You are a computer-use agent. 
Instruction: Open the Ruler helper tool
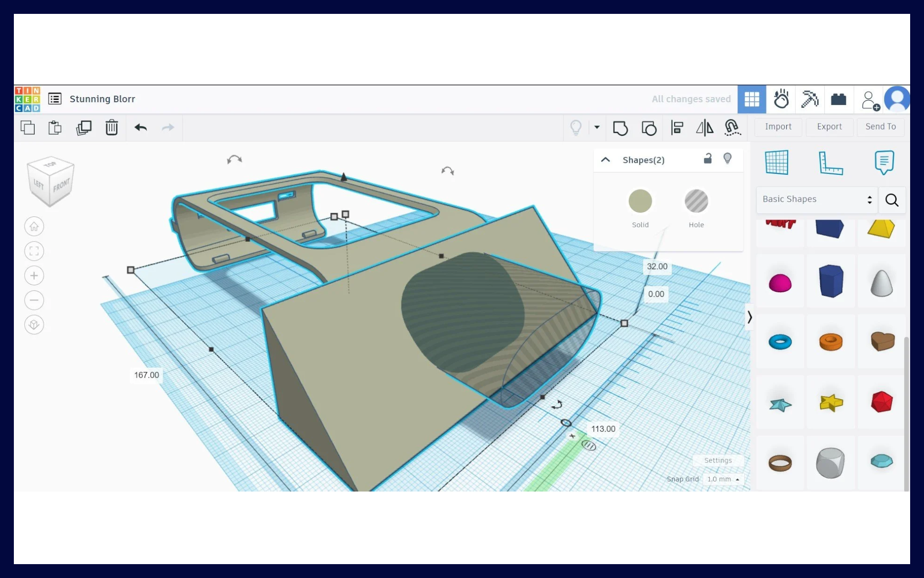(830, 163)
